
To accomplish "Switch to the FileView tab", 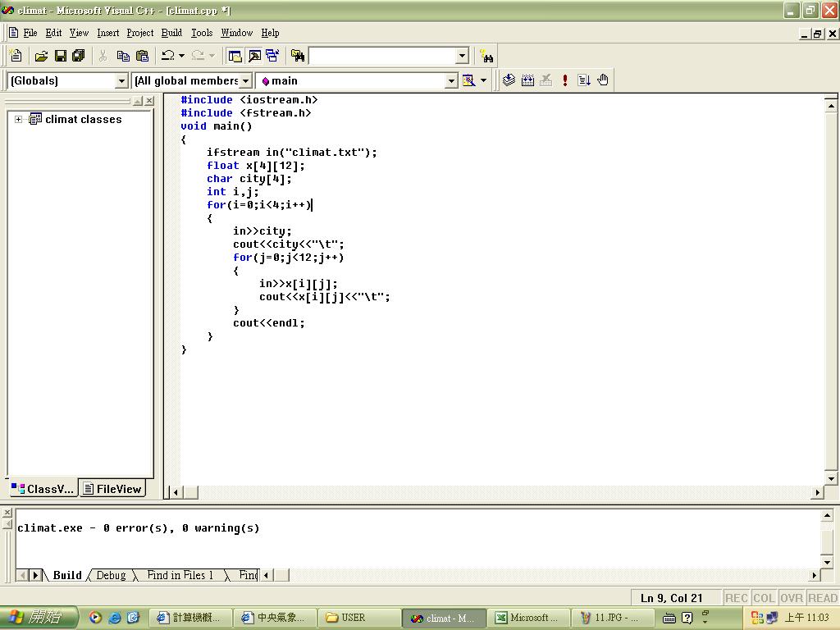I will pyautogui.click(x=112, y=489).
